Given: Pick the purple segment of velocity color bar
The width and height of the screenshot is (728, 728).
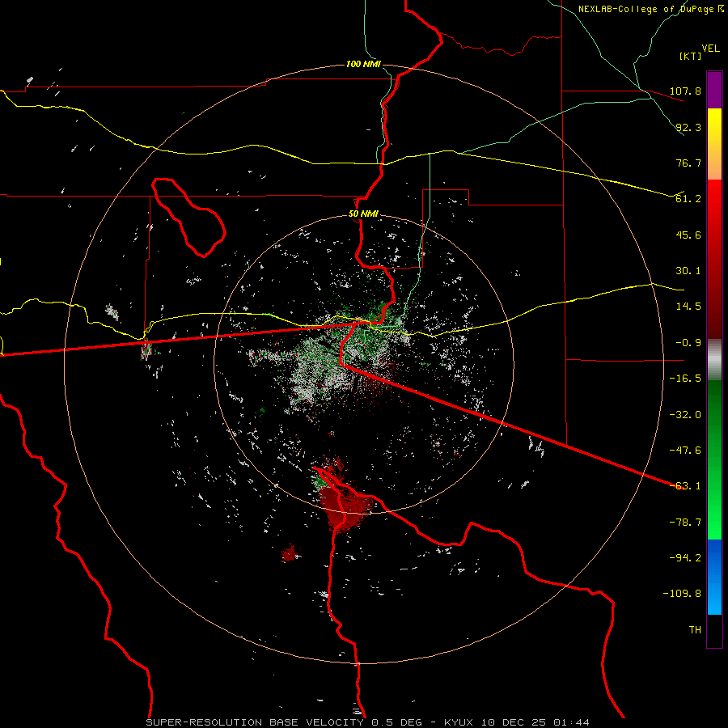Looking at the screenshot, I should click(714, 90).
